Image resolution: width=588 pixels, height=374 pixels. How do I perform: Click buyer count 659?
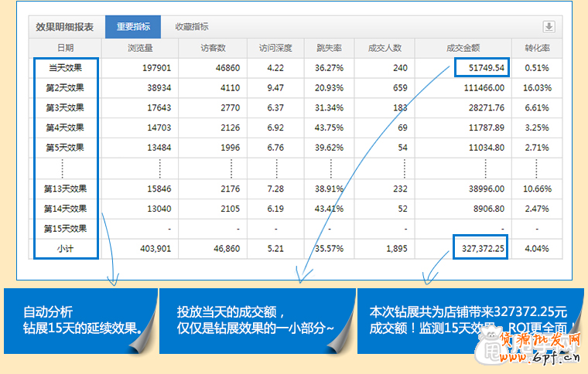[400, 88]
